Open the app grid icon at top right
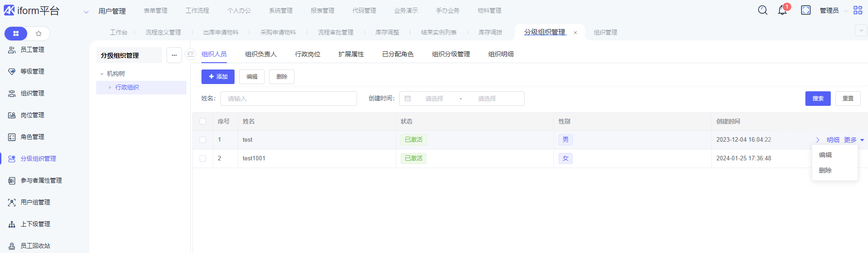868x253 pixels. tap(858, 10)
